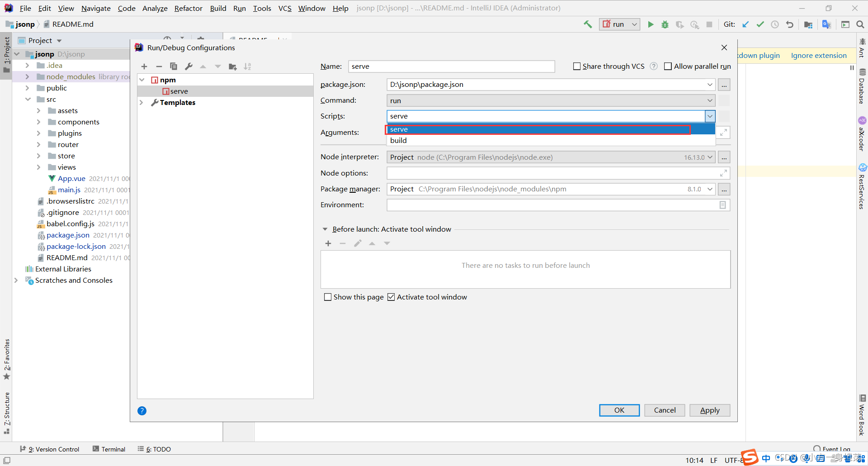Expand the Node options field icon
The width and height of the screenshot is (868, 466).
(723, 173)
